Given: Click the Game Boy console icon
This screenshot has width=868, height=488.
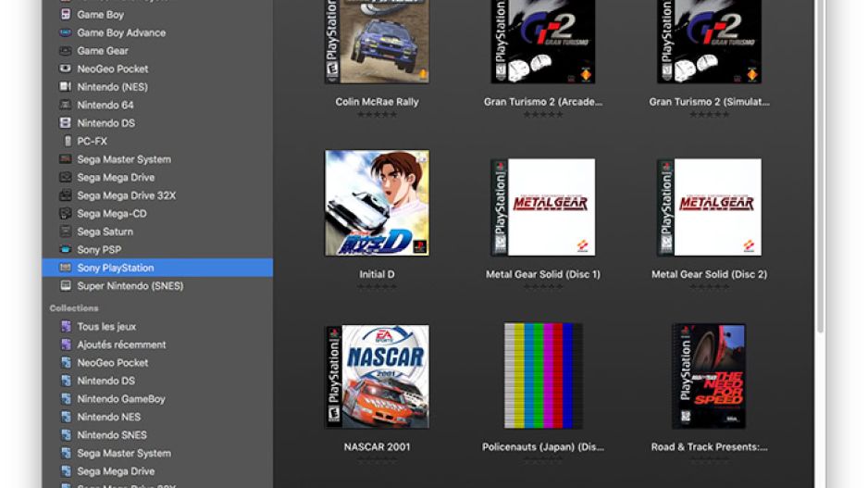Looking at the screenshot, I should [x=66, y=15].
